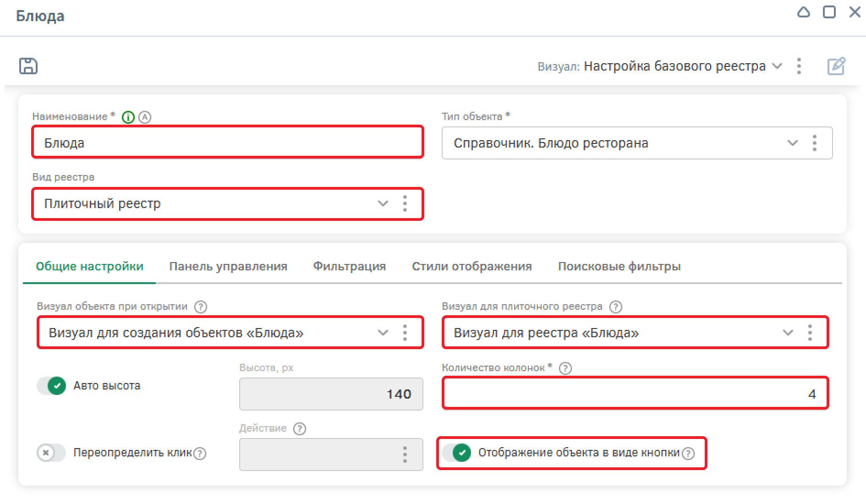Click the circled A icon near Наименование
The height and width of the screenshot is (504, 866).
[145, 117]
